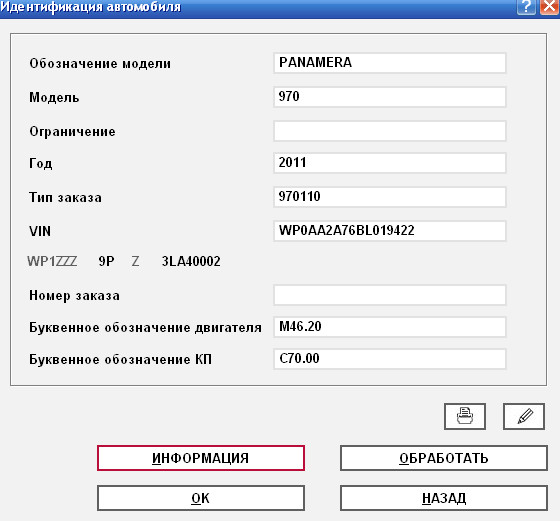The height and width of the screenshot is (521, 560).
Task: Select the engine code field M46.20
Action: pos(390,327)
